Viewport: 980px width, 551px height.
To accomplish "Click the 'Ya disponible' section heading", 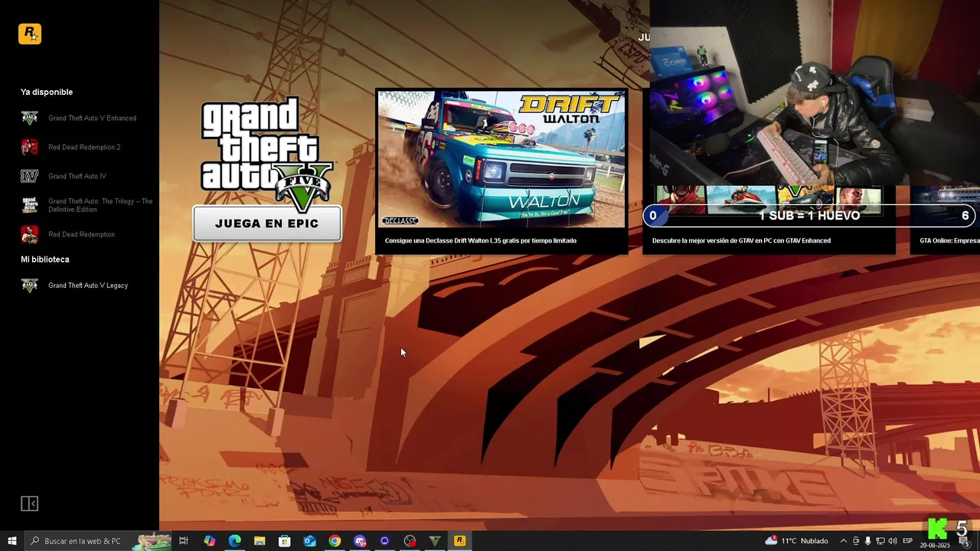I will pos(47,92).
